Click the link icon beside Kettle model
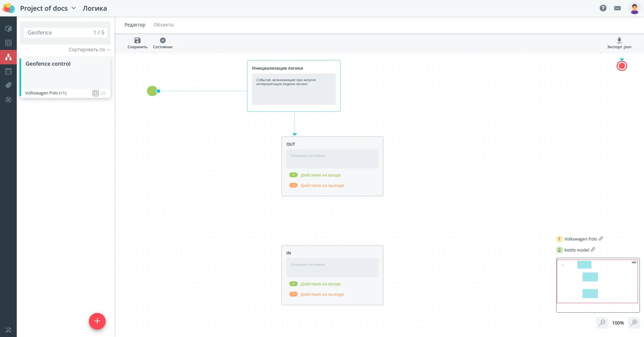Viewport: 644px width, 337px height. coord(593,250)
